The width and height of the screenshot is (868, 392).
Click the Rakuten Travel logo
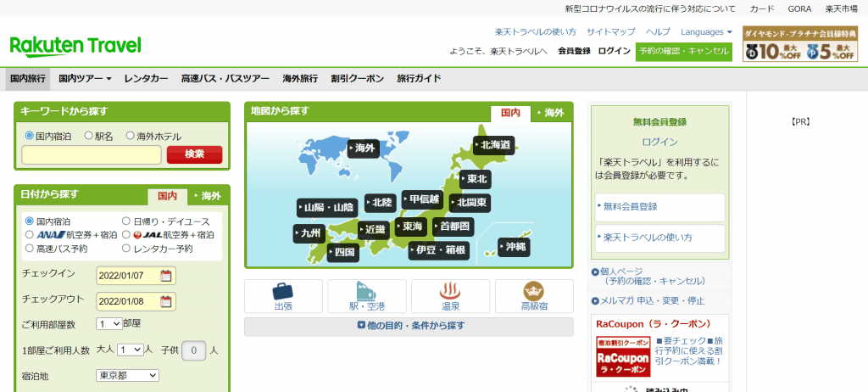tap(75, 47)
